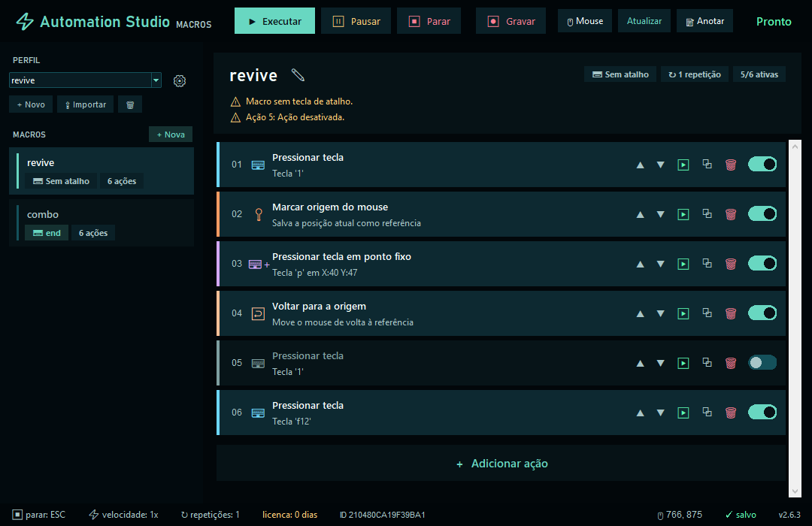Click parar: ESC in status bar
Viewport: 812px width, 526px height.
point(39,515)
